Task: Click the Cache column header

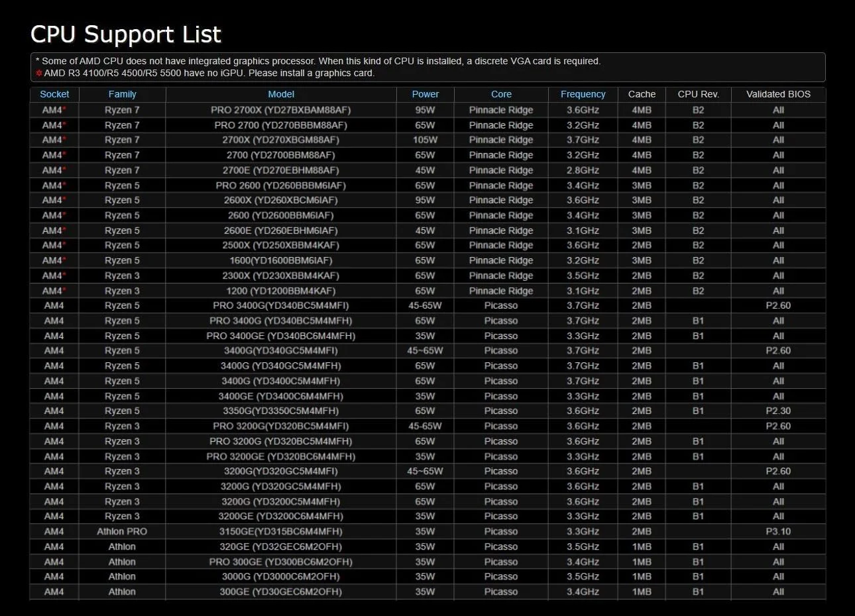Action: (x=642, y=94)
